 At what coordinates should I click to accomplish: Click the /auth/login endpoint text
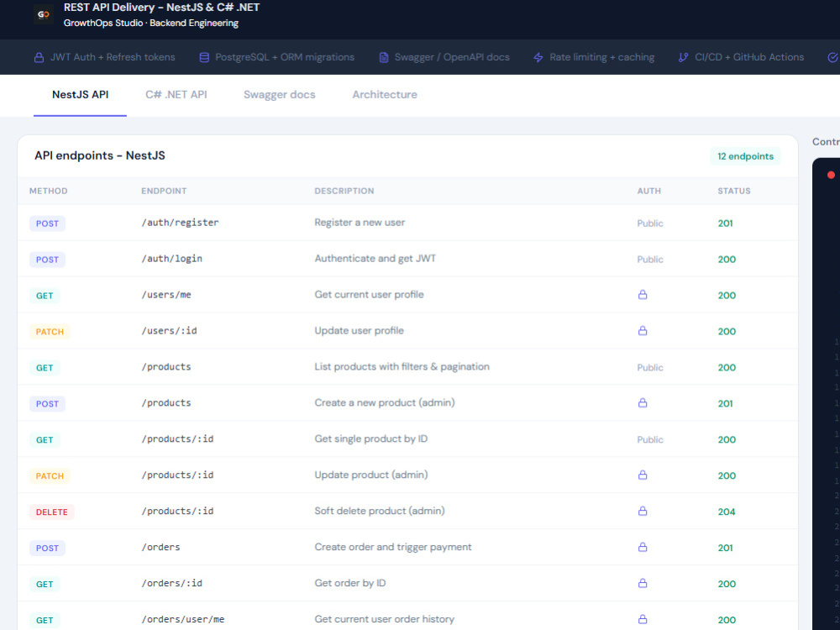point(172,258)
